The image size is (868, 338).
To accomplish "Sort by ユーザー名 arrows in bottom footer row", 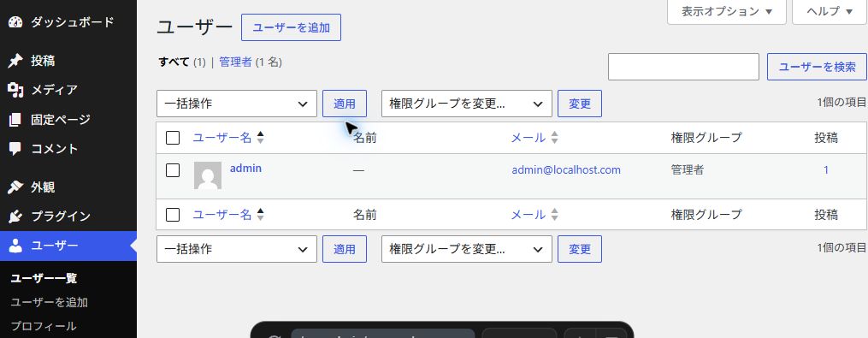I will 260,215.
